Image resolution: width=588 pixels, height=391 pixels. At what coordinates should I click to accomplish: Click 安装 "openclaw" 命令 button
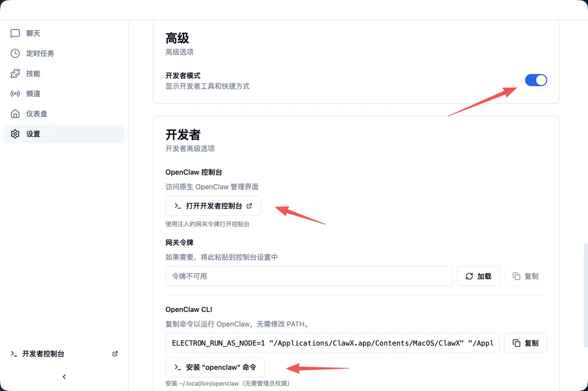pos(215,367)
